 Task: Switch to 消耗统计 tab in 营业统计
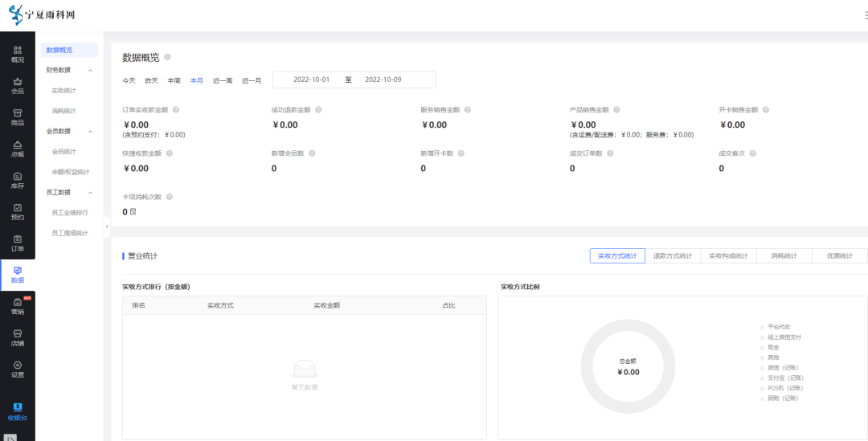click(784, 256)
